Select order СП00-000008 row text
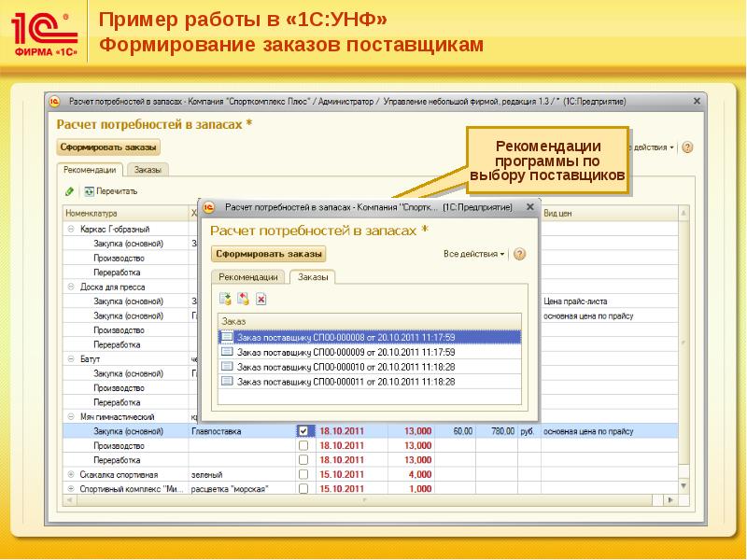 345,338
